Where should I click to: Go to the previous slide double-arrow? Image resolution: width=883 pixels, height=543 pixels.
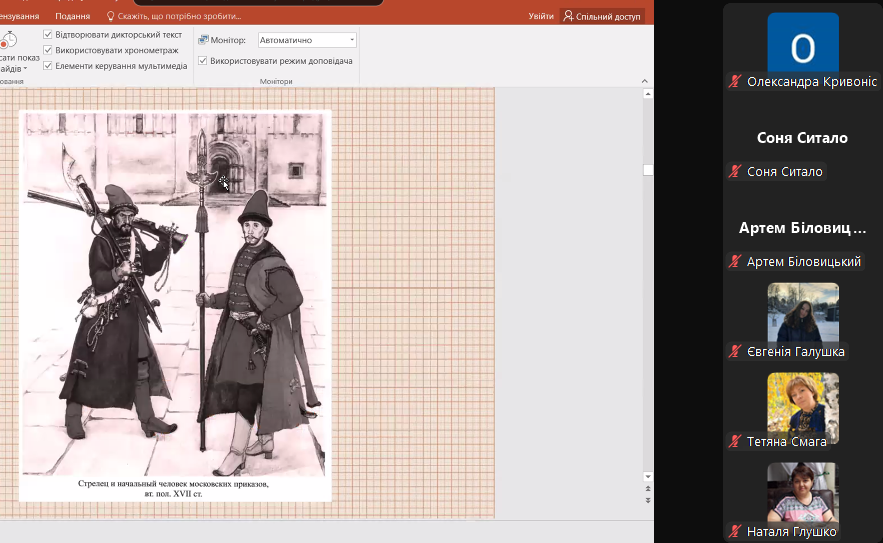coord(648,489)
